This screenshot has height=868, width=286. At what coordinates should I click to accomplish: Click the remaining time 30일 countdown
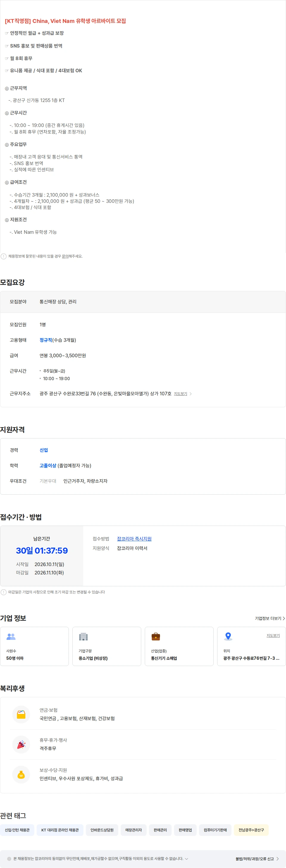tap(42, 551)
